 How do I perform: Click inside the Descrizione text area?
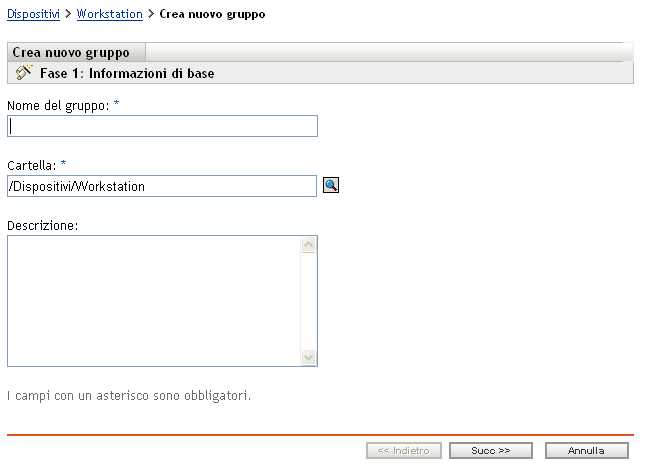point(153,300)
